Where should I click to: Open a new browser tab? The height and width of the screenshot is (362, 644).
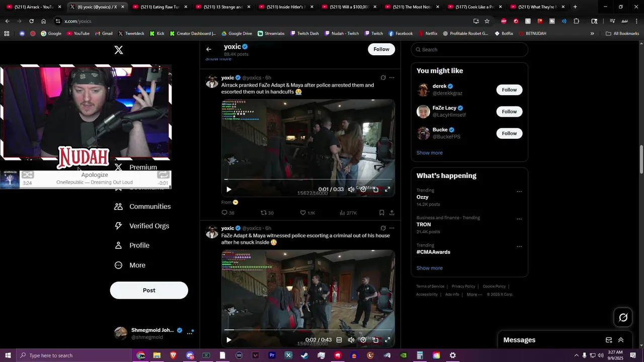[x=575, y=7]
